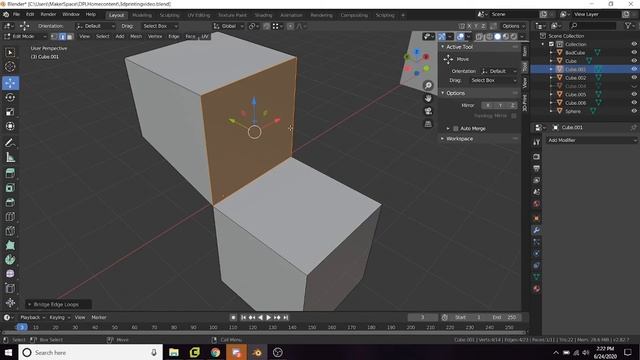640x360 pixels.
Task: Activate the Extrude Region tool
Action: pos(10,173)
